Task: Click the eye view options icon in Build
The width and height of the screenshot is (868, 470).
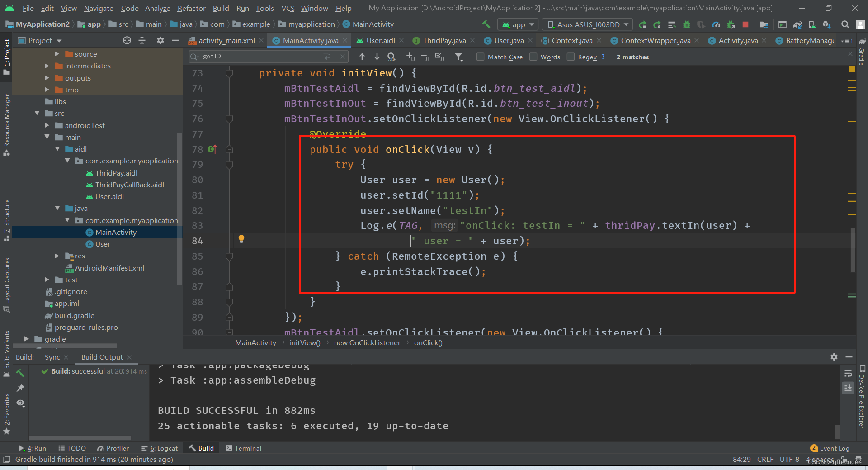Action: pyautogui.click(x=20, y=403)
